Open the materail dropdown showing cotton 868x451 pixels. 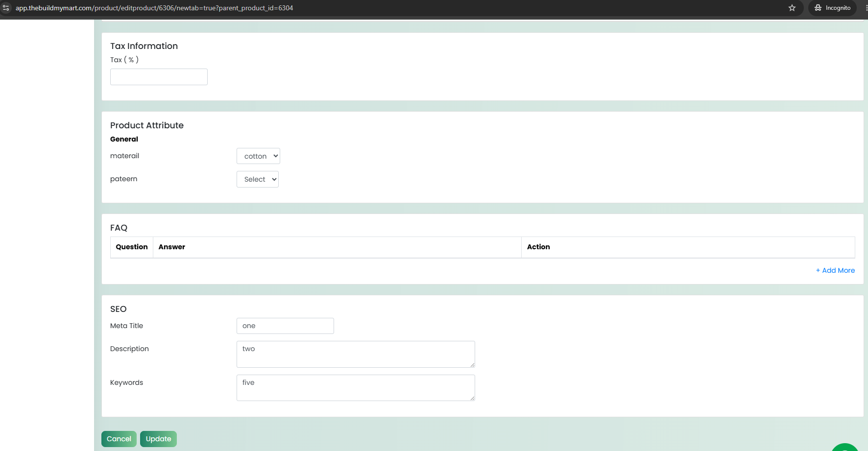click(258, 156)
